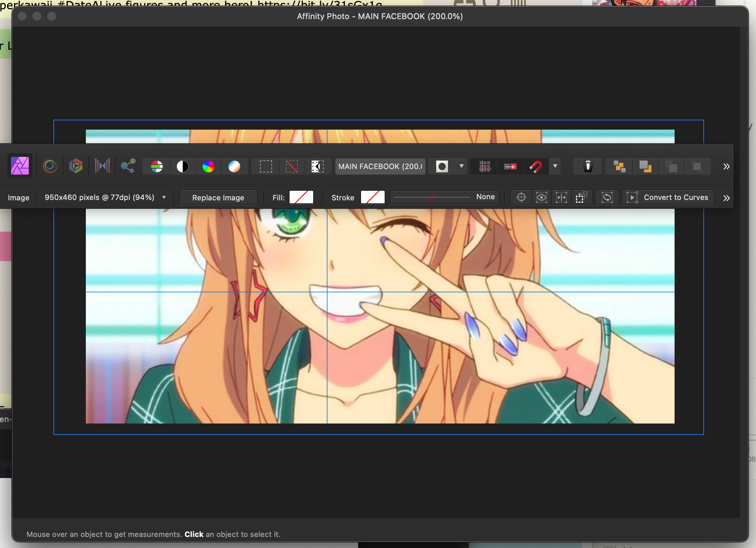Switch to the Tone Mapping persona
Screen dimensions: 756x548
coord(102,166)
